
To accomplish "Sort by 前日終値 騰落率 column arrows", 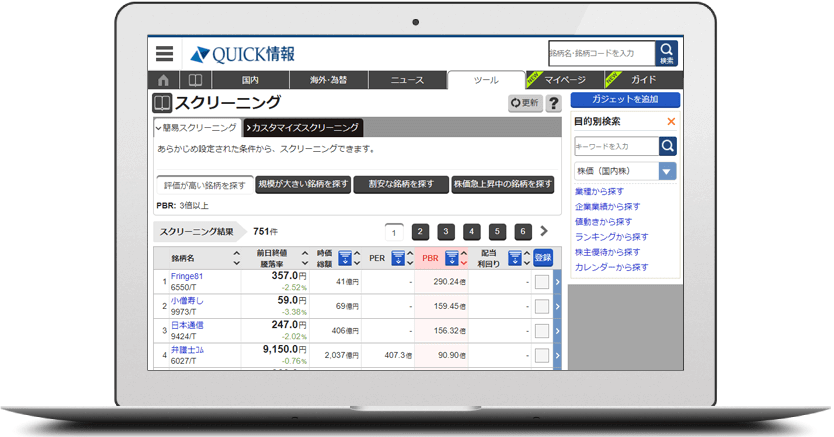I will (x=305, y=258).
